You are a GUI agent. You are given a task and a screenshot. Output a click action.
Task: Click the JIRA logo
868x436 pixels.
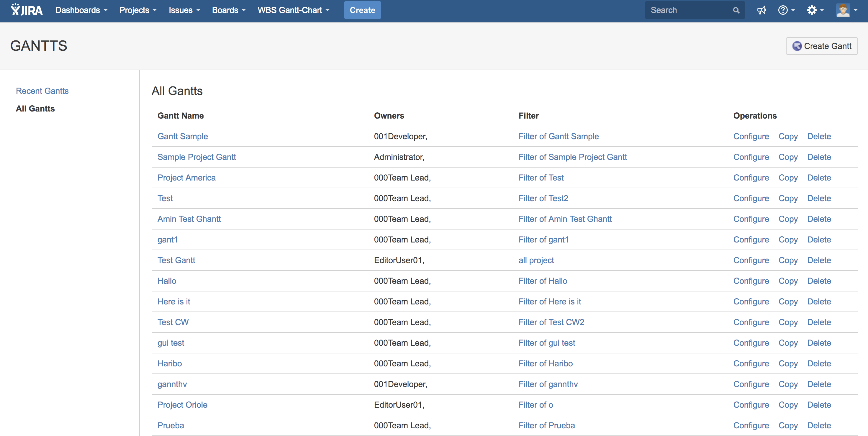click(x=27, y=10)
